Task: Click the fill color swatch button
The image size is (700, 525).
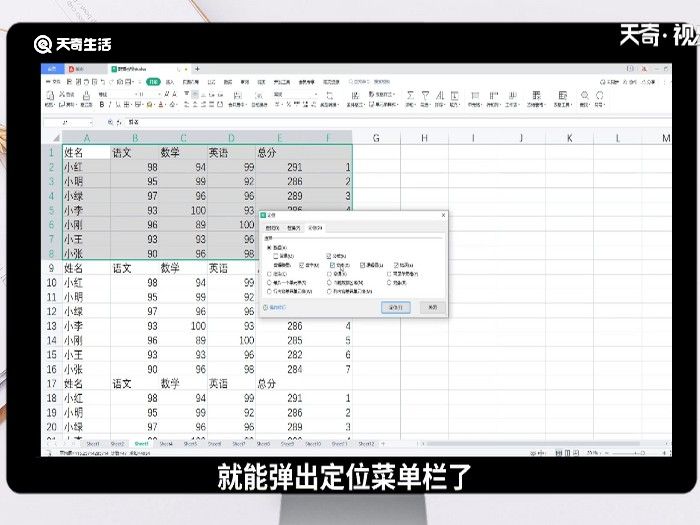Action: 149,105
